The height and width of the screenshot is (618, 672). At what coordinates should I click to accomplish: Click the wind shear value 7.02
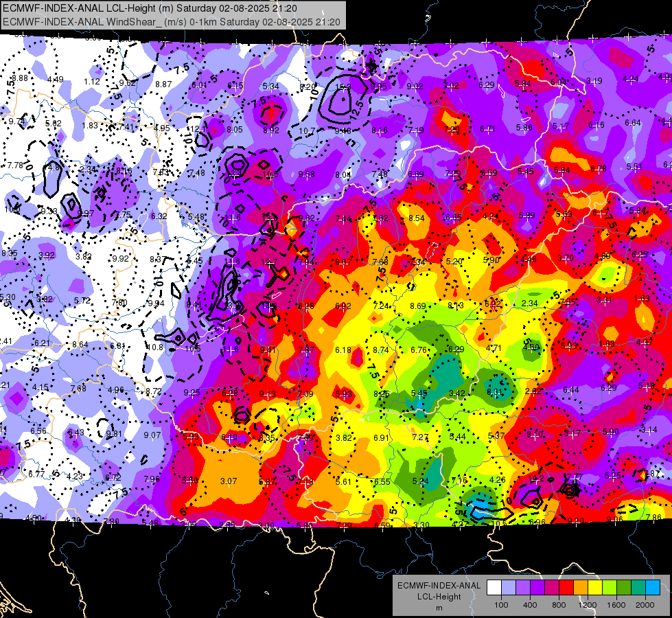[x=451, y=86]
